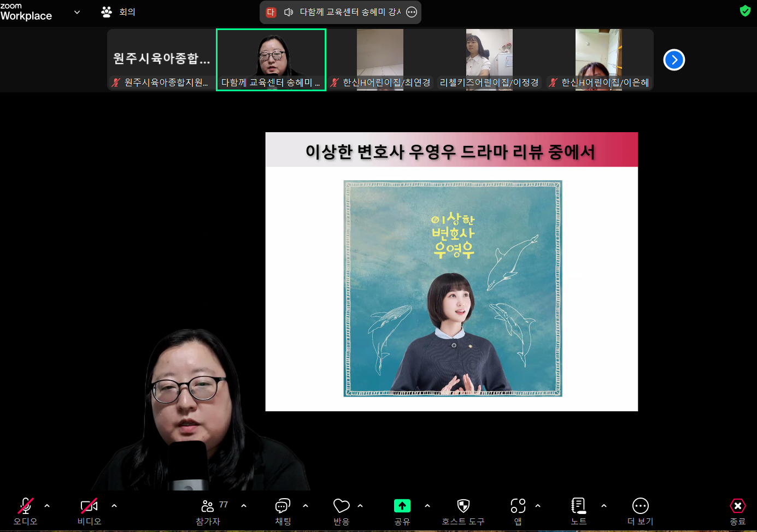The width and height of the screenshot is (757, 532).
Task: Expand apps options caret beside 앱
Action: pos(538,506)
